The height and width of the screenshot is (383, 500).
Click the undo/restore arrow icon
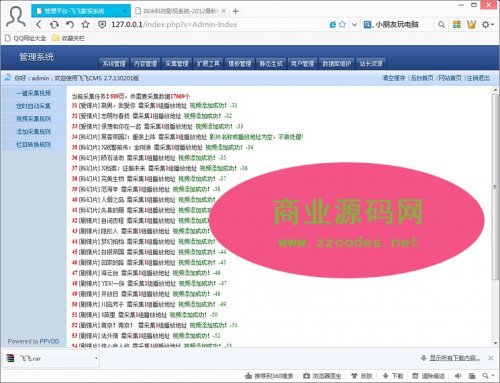(70, 24)
